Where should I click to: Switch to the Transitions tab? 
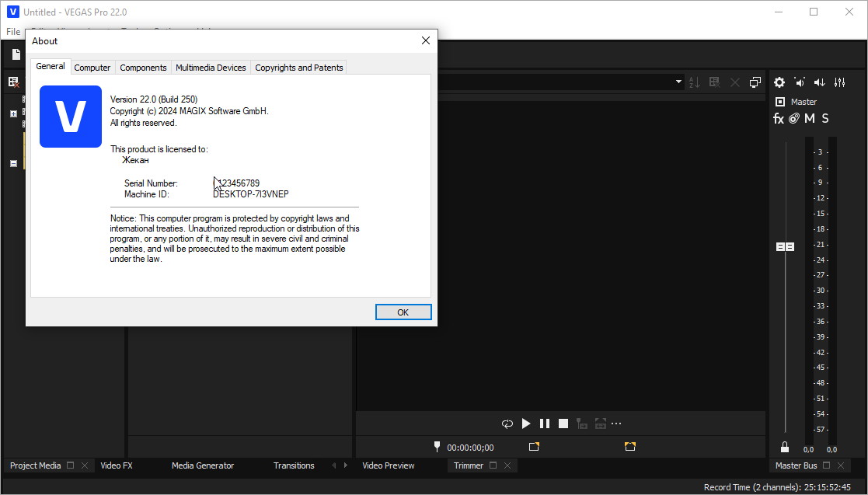click(x=294, y=465)
